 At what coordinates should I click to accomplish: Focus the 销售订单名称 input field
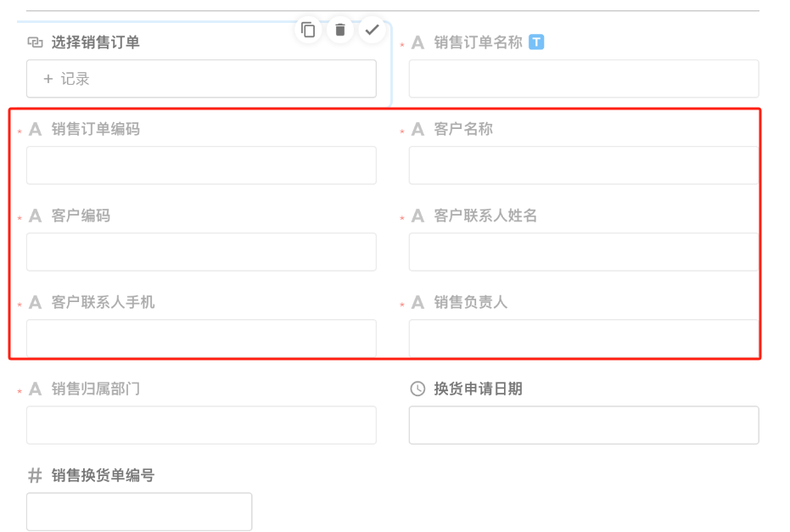(x=584, y=79)
